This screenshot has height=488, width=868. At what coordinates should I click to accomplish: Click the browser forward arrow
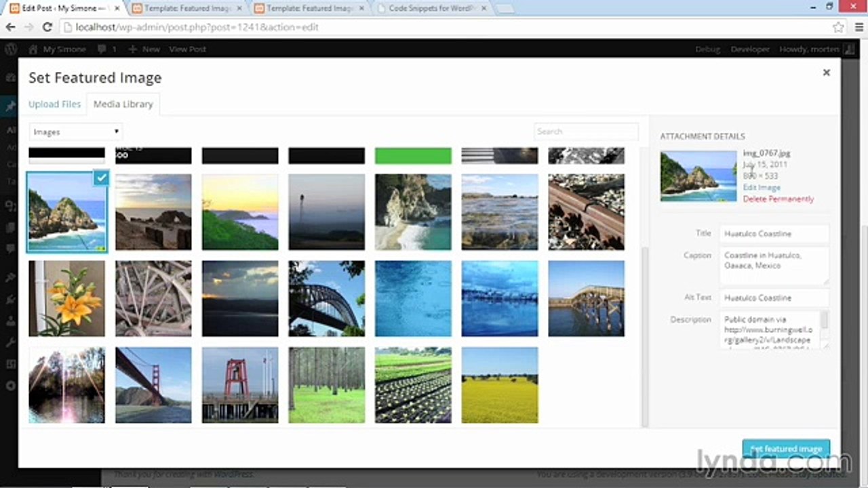tap(28, 28)
